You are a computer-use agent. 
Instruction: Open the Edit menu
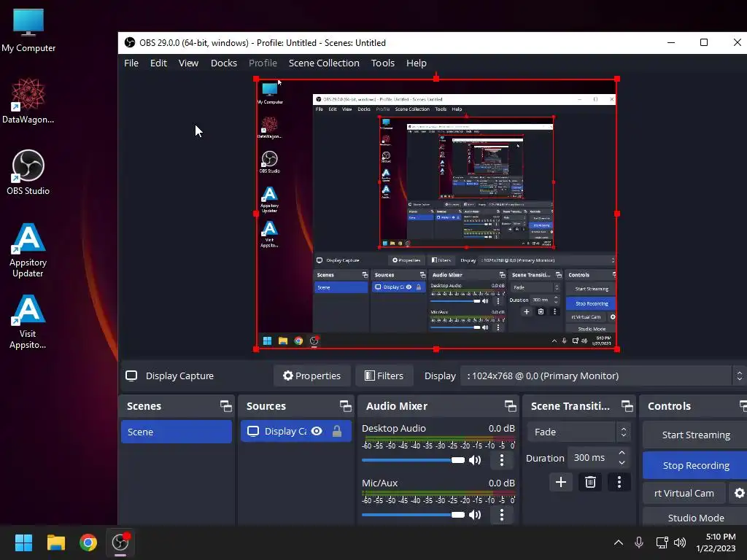pos(158,63)
